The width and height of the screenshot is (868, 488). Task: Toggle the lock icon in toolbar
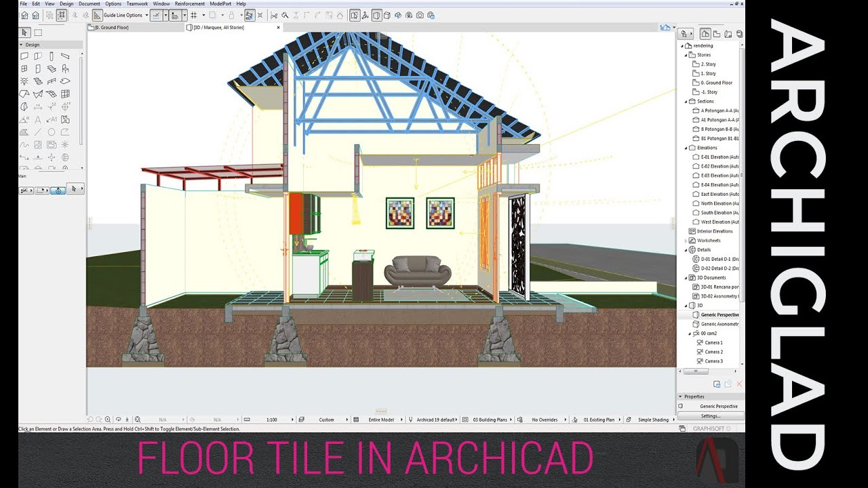pos(231,15)
